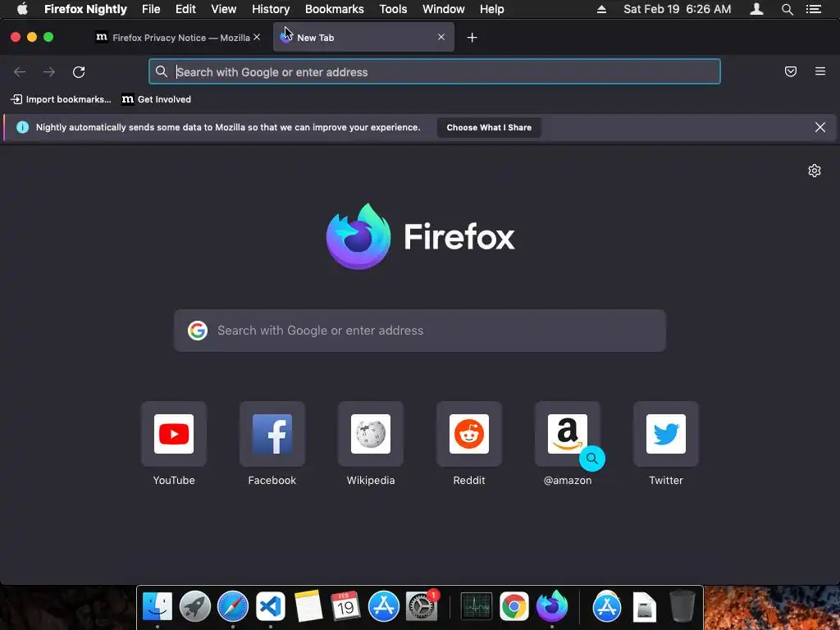840x630 pixels.
Task: Open Notes app from the Dock
Action: pyautogui.click(x=308, y=606)
